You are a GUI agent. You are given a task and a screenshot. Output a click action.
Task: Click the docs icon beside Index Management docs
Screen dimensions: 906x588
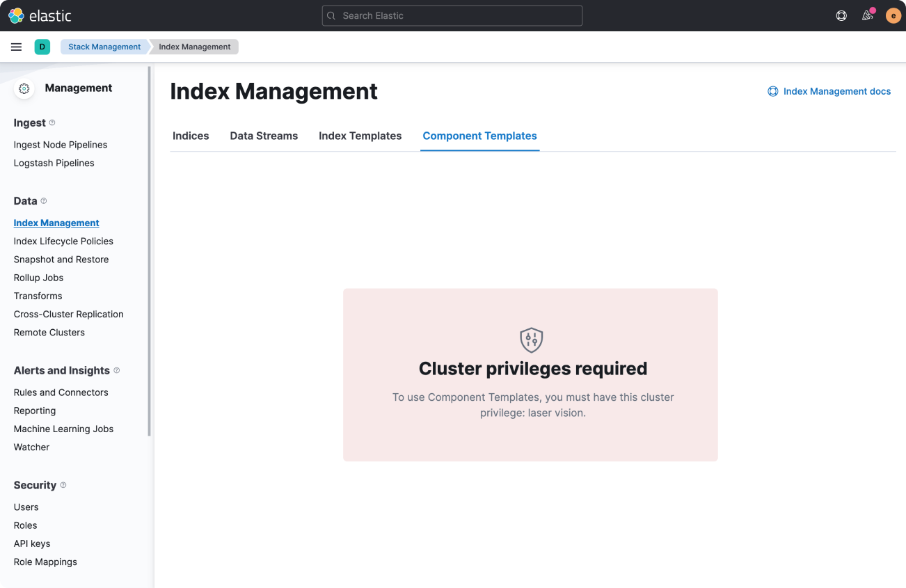tap(772, 91)
